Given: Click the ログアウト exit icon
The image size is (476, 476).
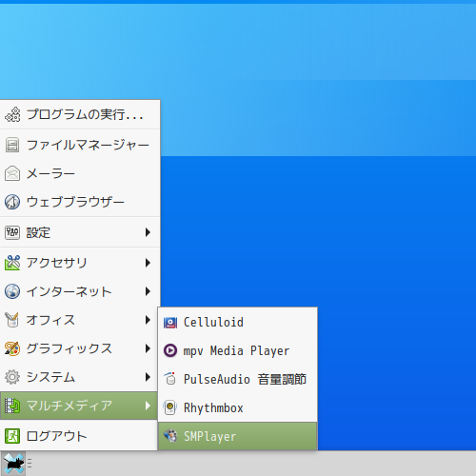Looking at the screenshot, I should pos(12,436).
